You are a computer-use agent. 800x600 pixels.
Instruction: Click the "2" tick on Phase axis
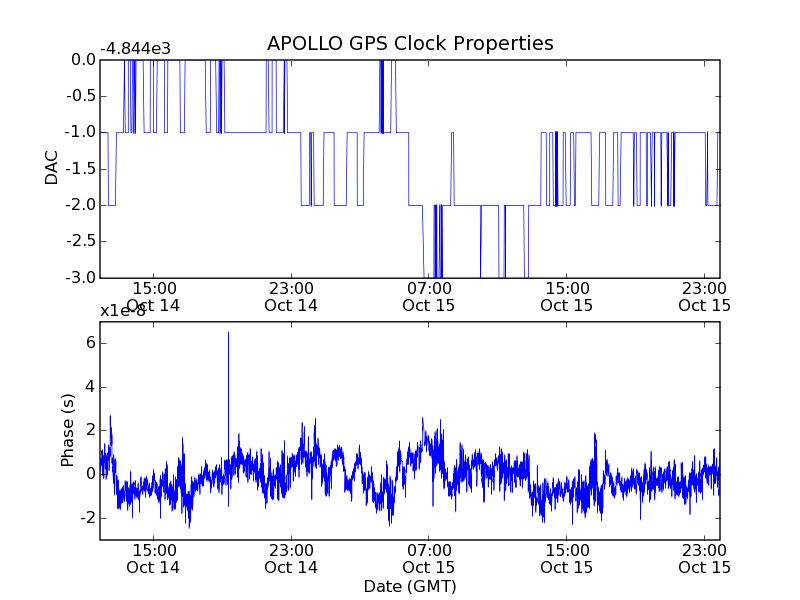(91, 430)
